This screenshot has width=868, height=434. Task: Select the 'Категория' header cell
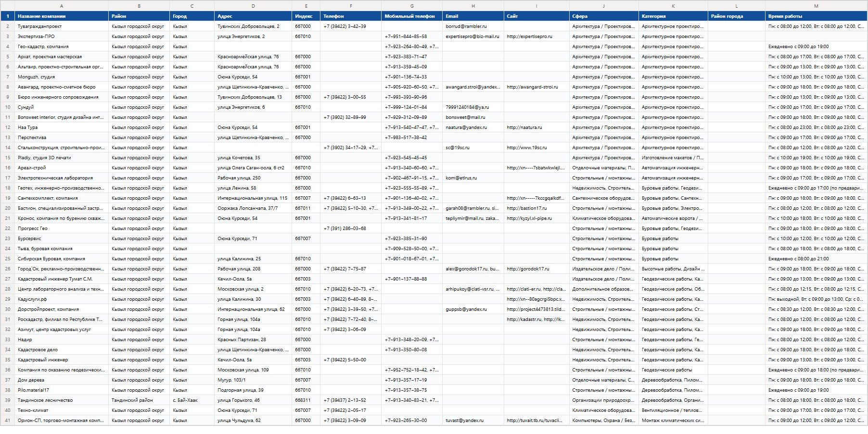[x=673, y=16]
